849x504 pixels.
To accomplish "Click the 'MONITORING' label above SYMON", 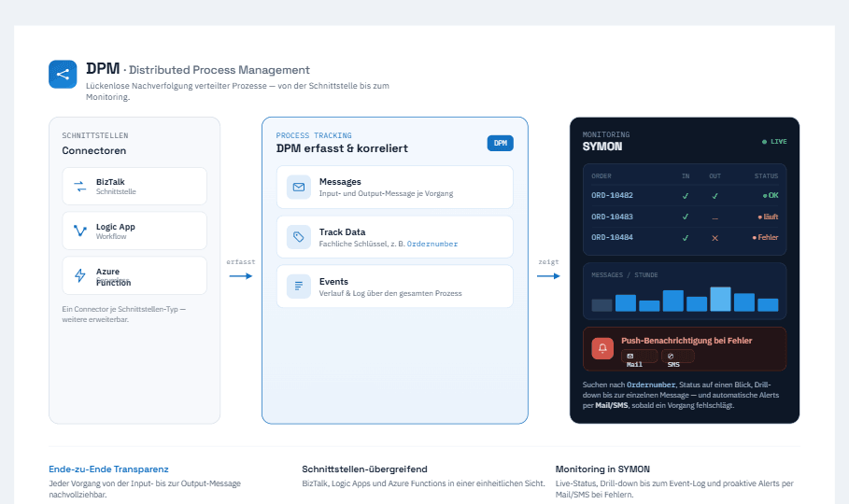I will point(606,134).
